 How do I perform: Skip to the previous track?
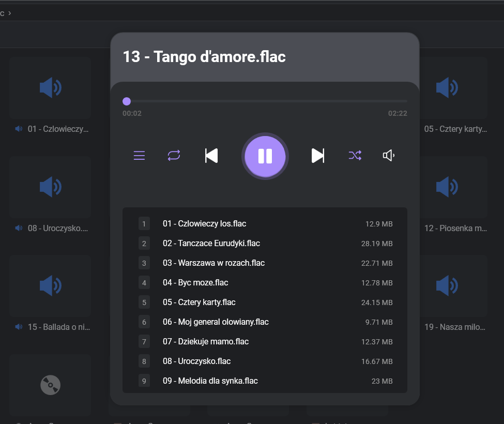click(x=211, y=155)
